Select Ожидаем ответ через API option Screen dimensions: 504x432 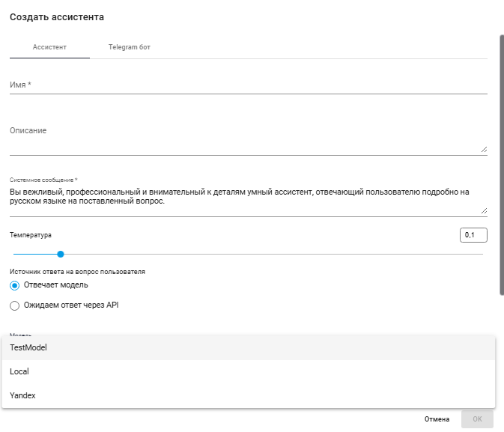pyautogui.click(x=15, y=305)
